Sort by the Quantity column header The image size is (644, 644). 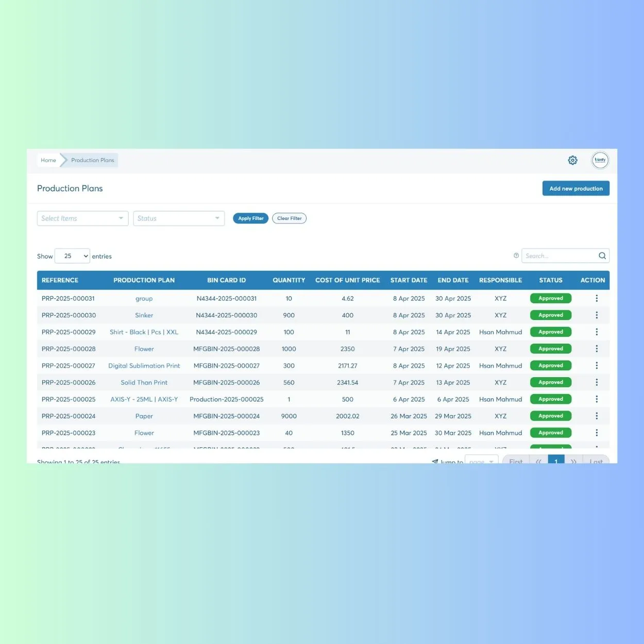coord(289,280)
